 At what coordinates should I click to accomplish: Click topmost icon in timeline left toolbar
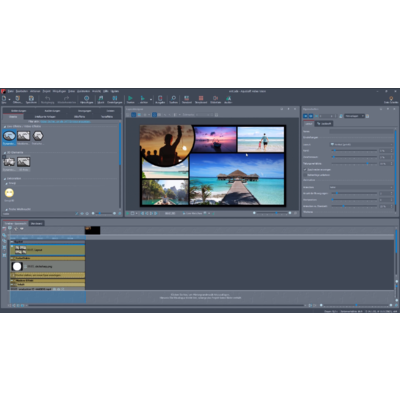[x=4, y=229]
